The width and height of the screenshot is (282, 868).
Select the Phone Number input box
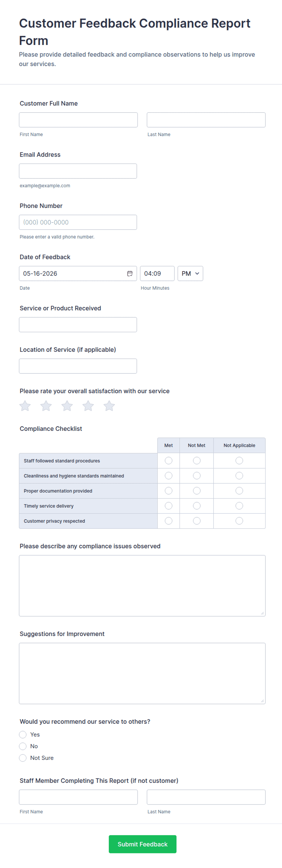tap(78, 222)
